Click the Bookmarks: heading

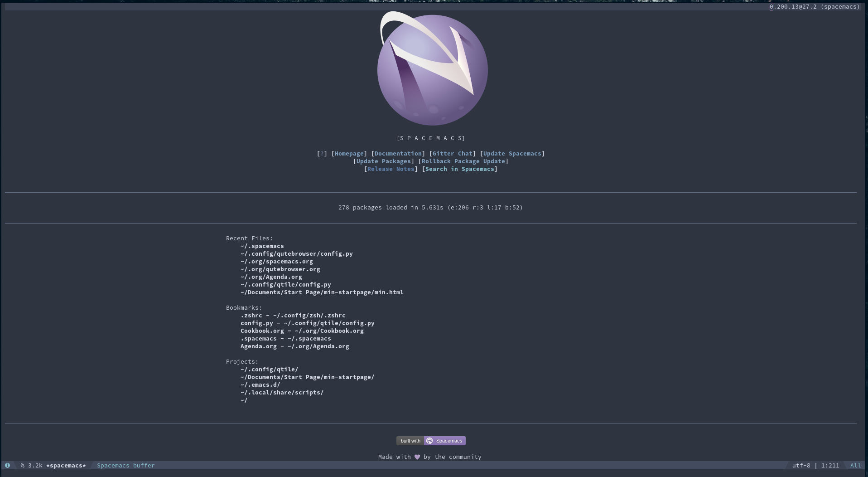244,308
